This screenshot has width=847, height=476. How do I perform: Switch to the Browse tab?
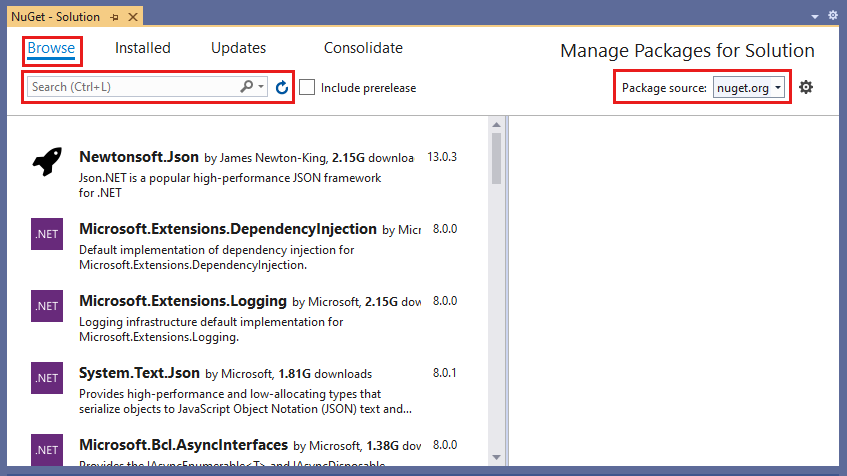[51, 48]
